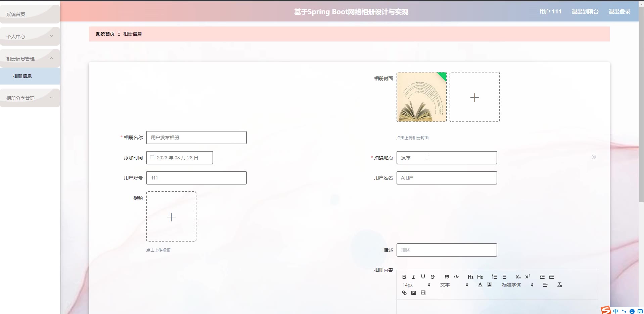
Task: Apply superscript formatting
Action: click(528, 277)
